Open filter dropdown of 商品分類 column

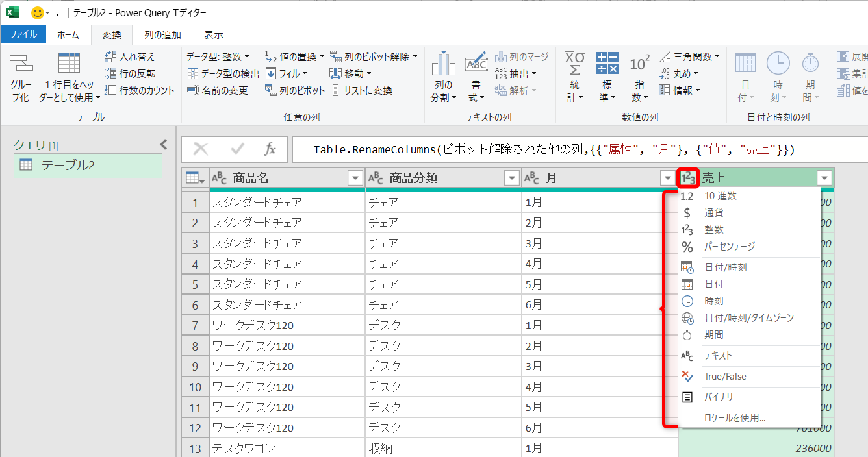[512, 178]
